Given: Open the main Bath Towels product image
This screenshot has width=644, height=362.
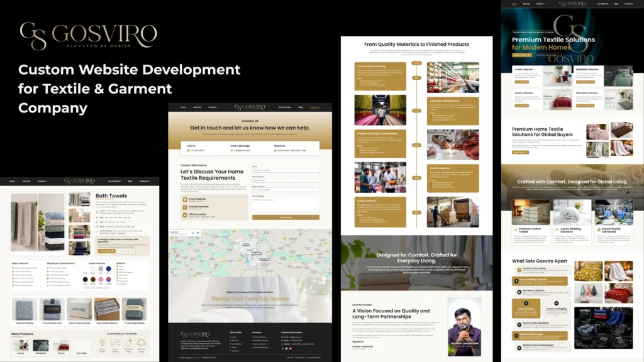Looking at the screenshot, I should (37, 222).
